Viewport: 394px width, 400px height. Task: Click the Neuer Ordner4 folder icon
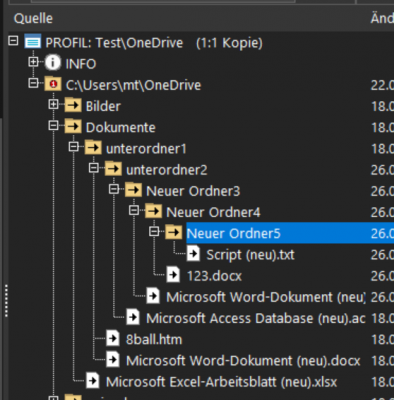tap(154, 211)
